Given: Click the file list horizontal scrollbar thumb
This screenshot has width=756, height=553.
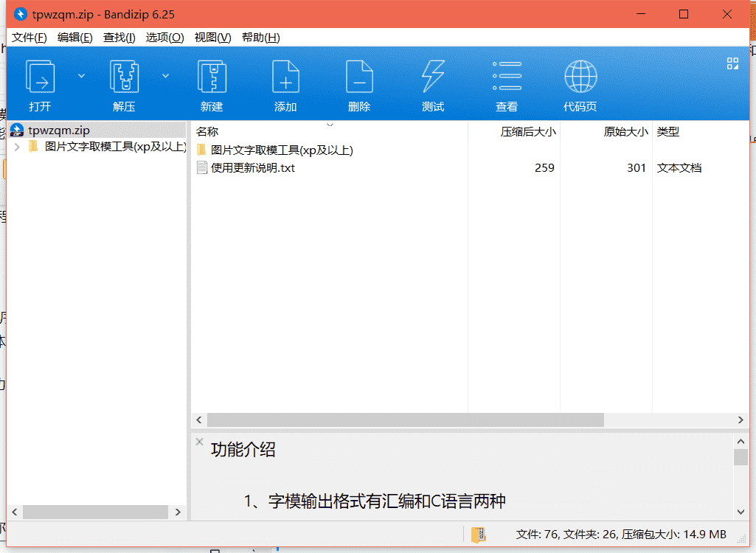Looking at the screenshot, I should click(x=406, y=420).
